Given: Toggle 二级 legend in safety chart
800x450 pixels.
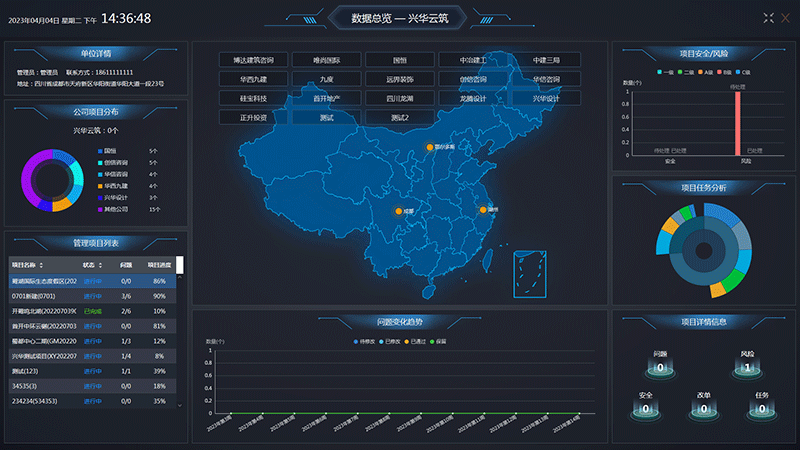Looking at the screenshot, I should 685,72.
